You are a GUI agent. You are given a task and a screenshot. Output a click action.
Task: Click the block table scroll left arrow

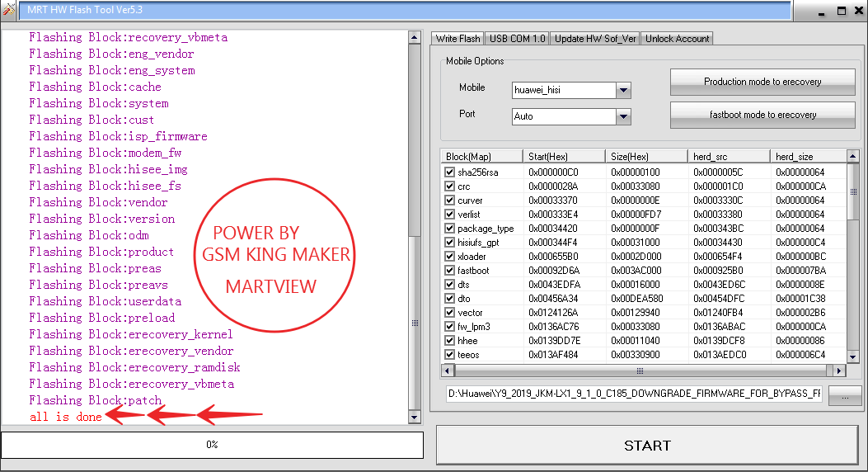448,371
